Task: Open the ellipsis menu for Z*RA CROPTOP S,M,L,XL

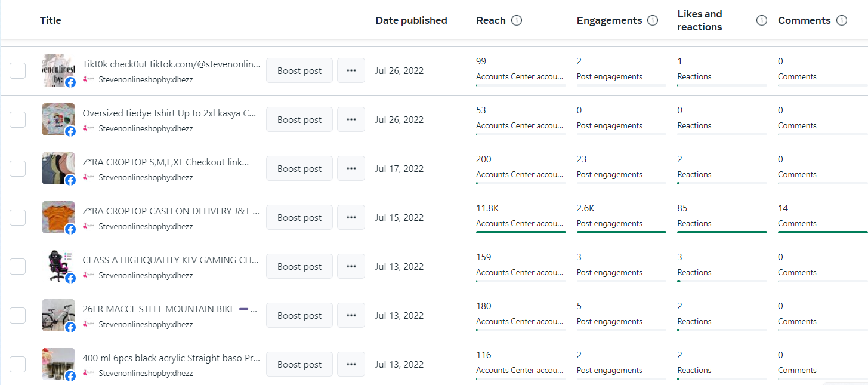Action: [x=351, y=168]
